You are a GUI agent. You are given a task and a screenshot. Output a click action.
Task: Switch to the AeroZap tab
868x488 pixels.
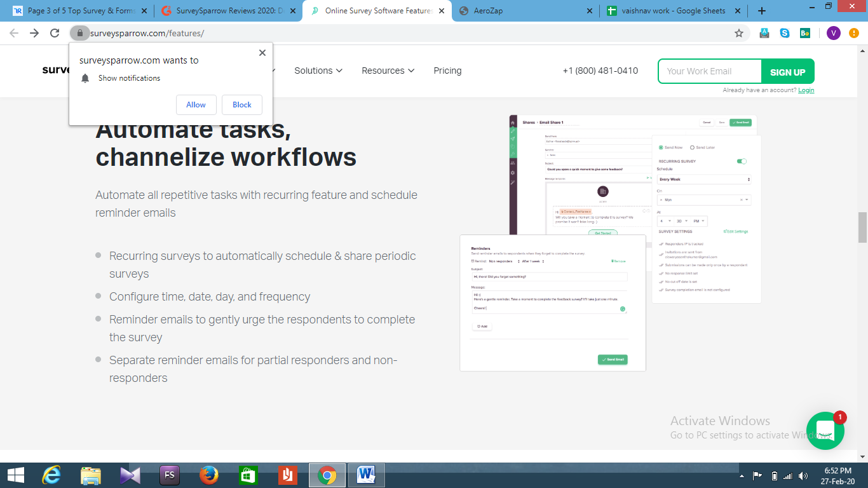coord(525,11)
